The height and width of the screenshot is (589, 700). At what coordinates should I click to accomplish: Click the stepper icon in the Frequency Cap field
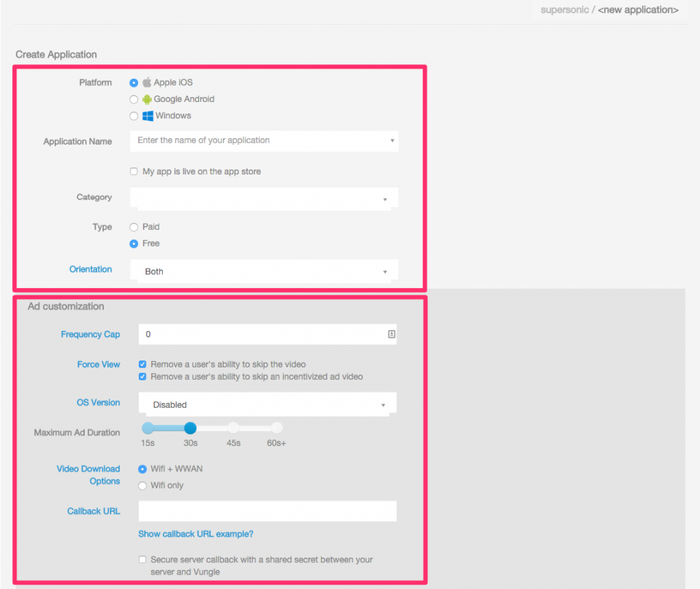[392, 334]
